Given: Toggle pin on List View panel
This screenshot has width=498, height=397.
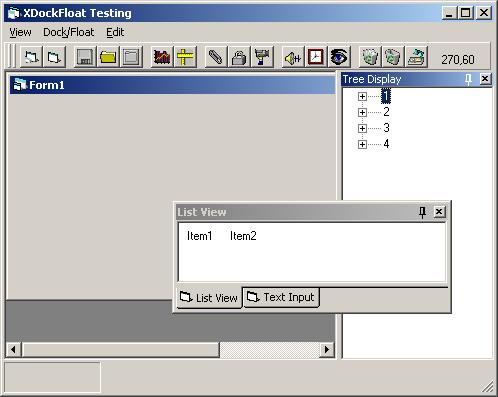Looking at the screenshot, I should [422, 212].
